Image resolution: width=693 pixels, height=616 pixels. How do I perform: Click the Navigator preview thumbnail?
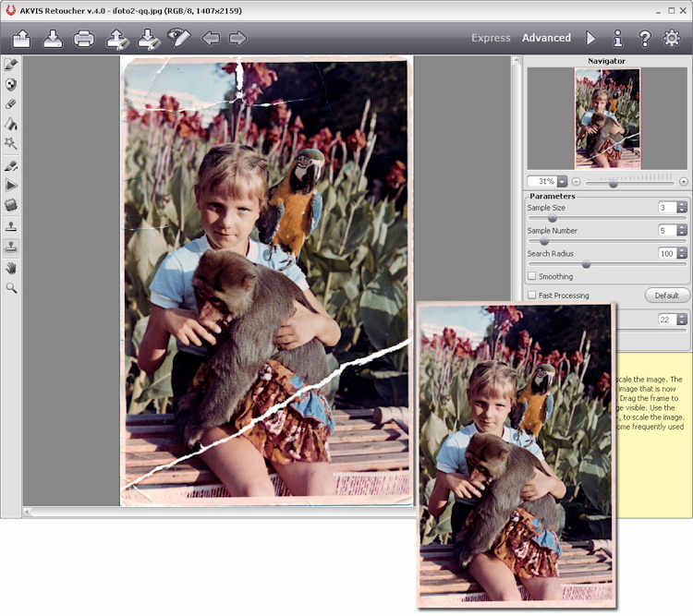(607, 118)
